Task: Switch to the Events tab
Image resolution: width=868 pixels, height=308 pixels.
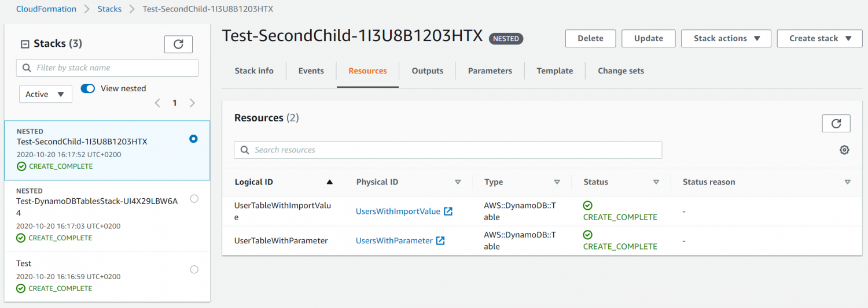Action: (311, 71)
